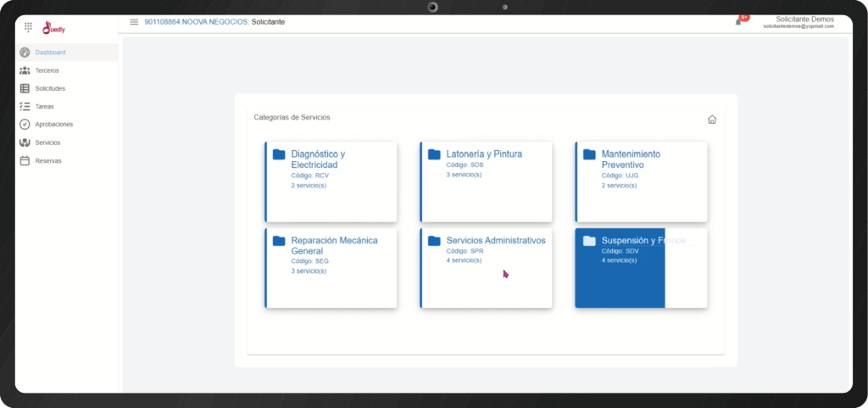Open the Mantenimiento Preventivo category card
The width and height of the screenshot is (868, 408).
(642, 182)
